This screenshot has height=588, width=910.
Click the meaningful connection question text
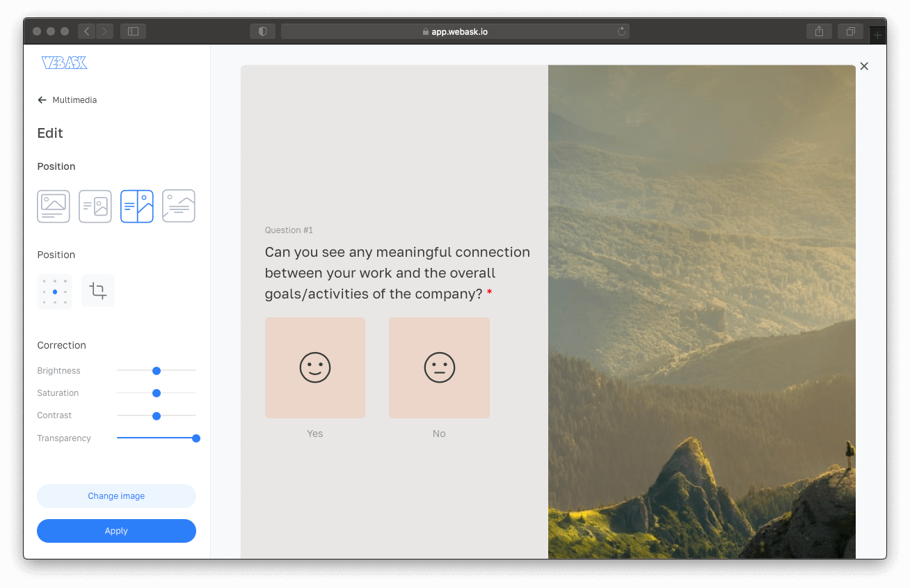point(397,273)
